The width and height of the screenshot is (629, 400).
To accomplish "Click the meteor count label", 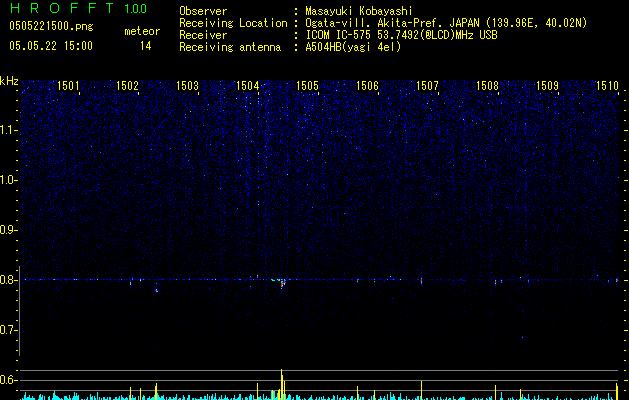I will click(142, 31).
